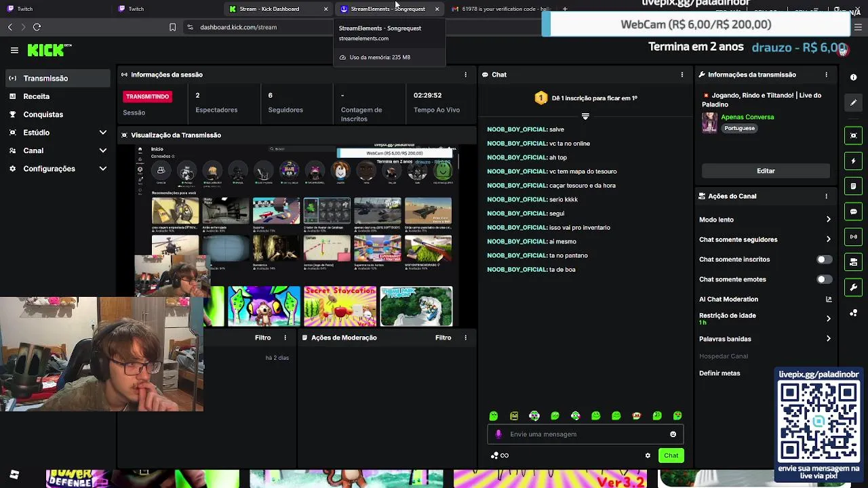Click the Envie uma mensagem input field
The width and height of the screenshot is (868, 488).
point(585,434)
